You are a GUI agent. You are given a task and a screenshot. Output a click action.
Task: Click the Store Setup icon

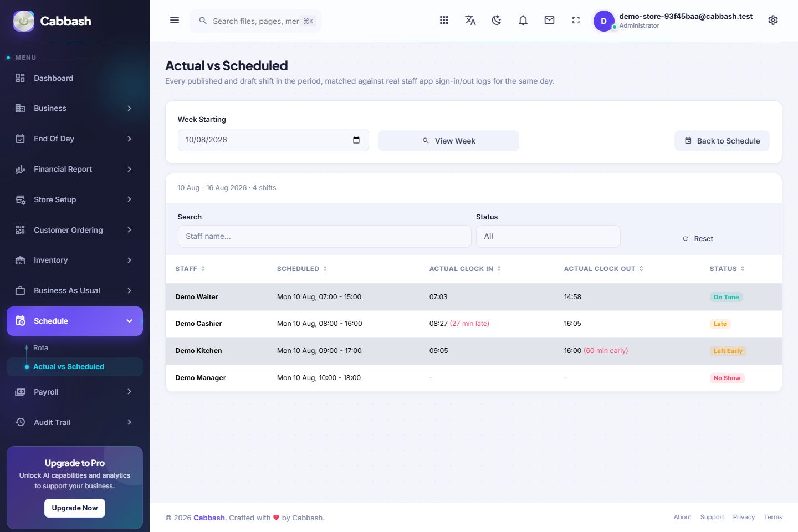[21, 199]
